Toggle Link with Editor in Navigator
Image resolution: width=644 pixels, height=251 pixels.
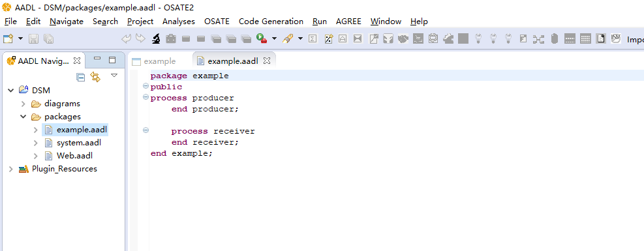point(95,77)
